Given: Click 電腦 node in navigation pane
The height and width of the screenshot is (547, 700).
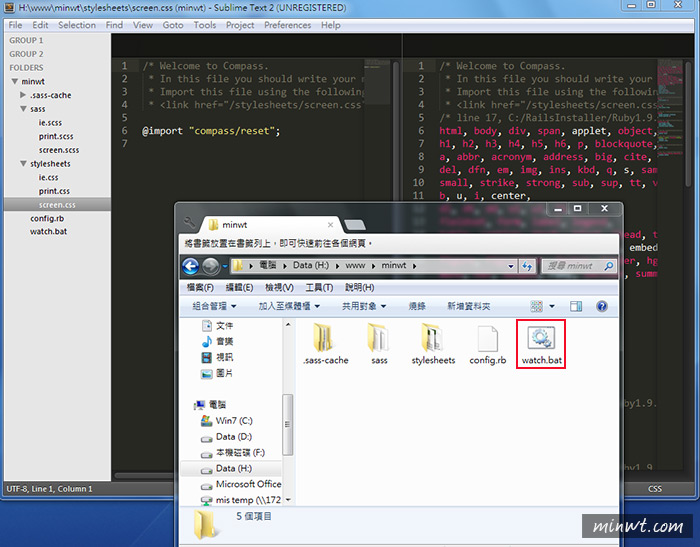Looking at the screenshot, I should click(210, 405).
